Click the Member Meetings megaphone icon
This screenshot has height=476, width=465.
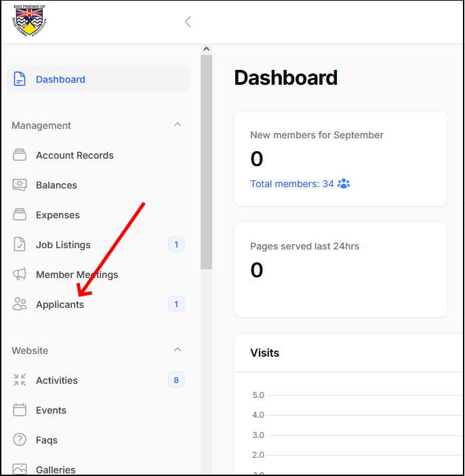click(20, 275)
